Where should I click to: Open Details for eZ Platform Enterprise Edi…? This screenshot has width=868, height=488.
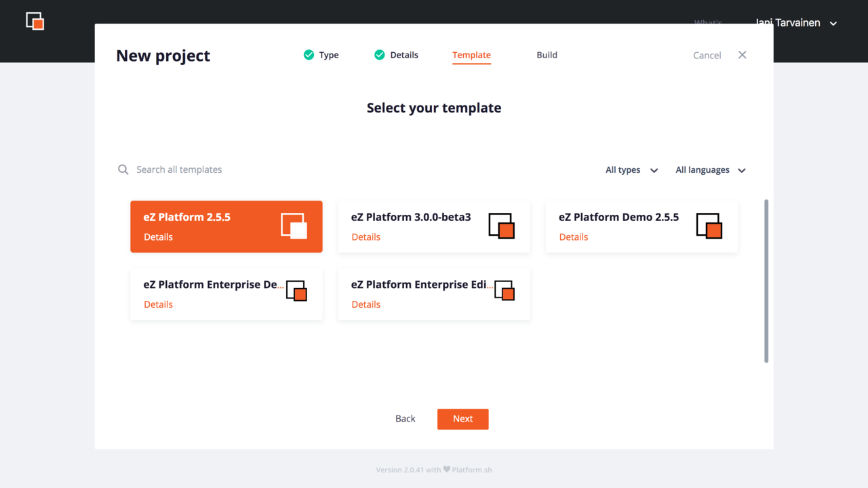tap(366, 304)
